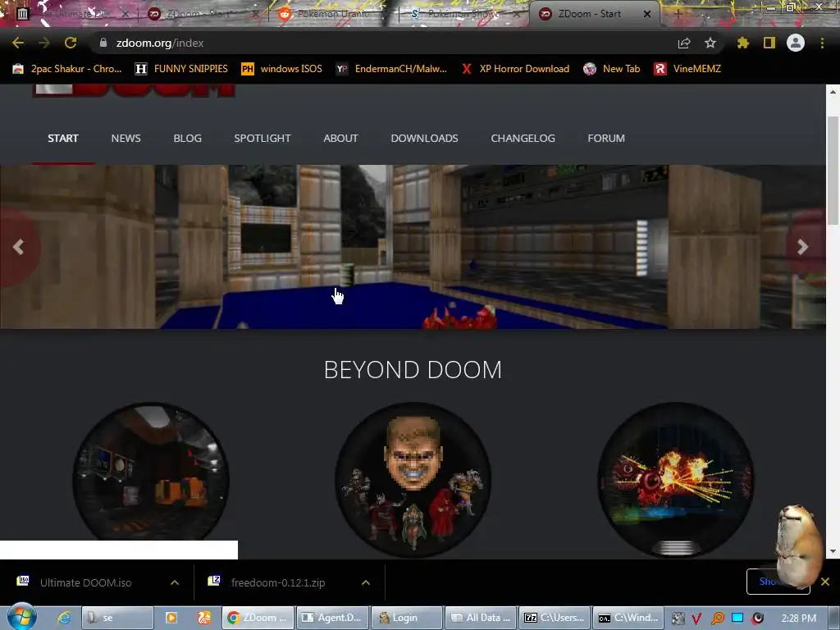Click the scrollbar up arrow
Viewport: 840px width, 630px height.
click(833, 92)
